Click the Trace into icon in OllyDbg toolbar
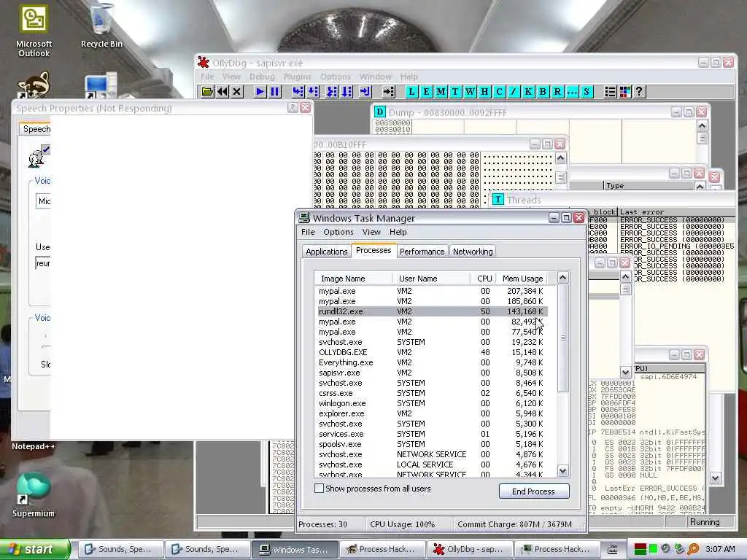747x560 pixels. [332, 91]
